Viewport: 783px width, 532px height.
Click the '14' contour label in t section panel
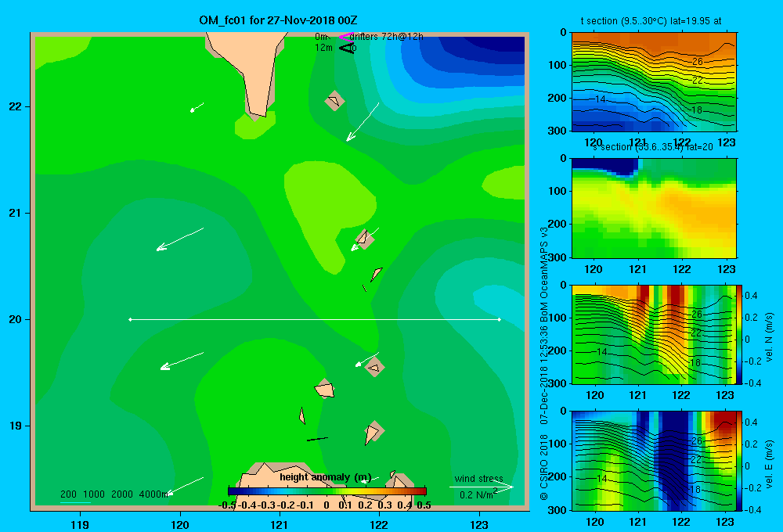click(601, 99)
